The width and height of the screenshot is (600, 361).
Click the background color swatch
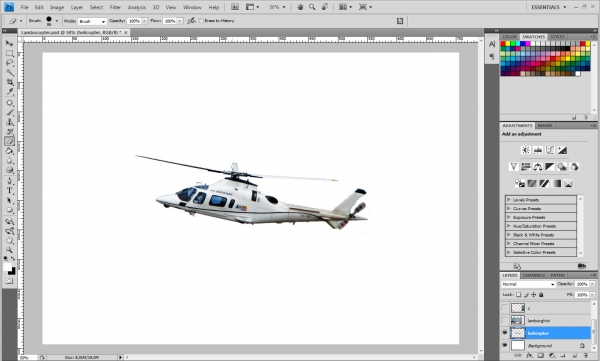coord(12,271)
